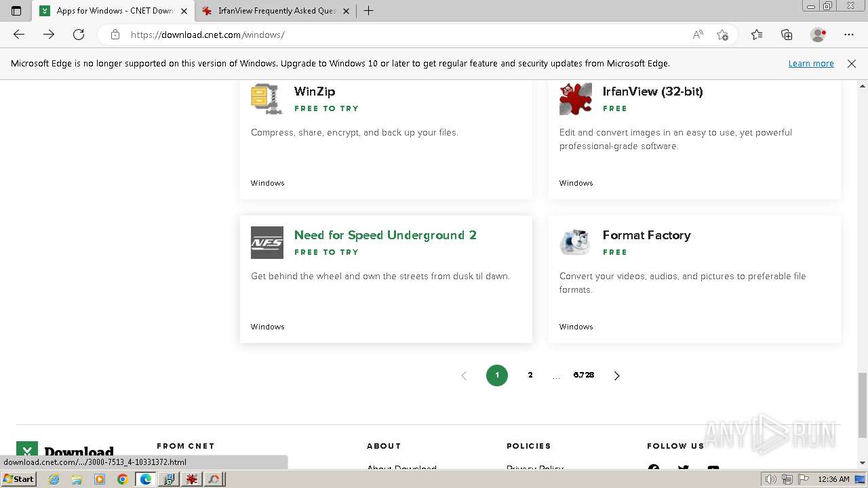This screenshot has width=868, height=488.
Task: Click the IrfanView red splat icon
Action: point(576,98)
